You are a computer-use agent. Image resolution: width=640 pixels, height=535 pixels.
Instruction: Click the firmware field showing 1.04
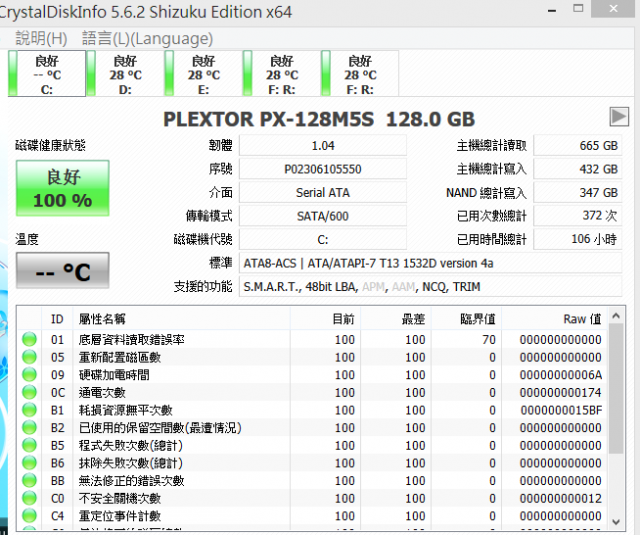(323, 146)
